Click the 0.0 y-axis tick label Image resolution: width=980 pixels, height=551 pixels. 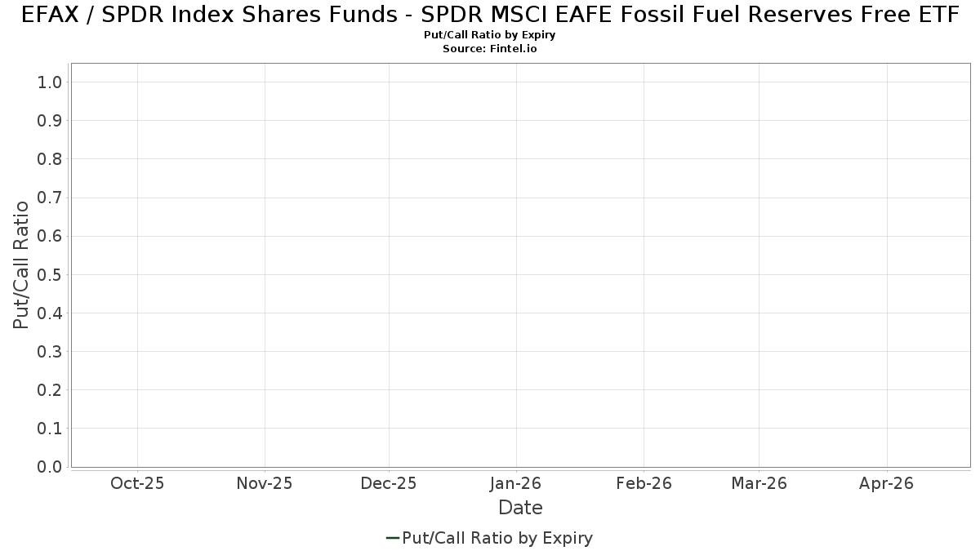[50, 467]
